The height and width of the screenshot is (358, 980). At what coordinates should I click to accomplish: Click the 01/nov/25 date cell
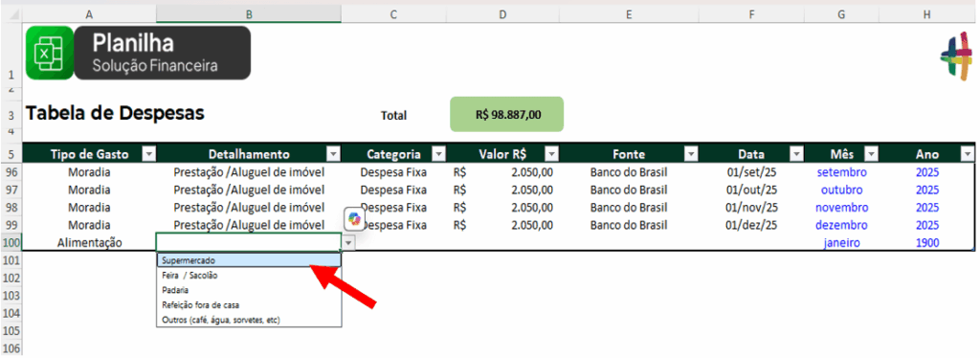[750, 208]
